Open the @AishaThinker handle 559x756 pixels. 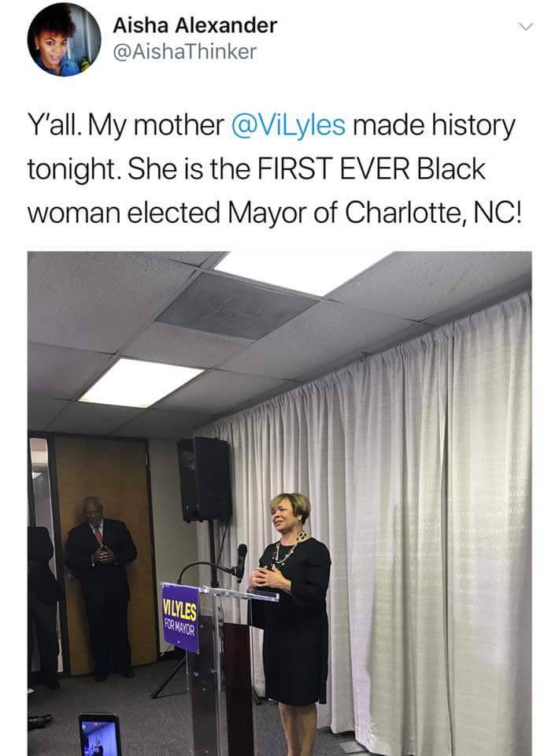click(x=184, y=52)
